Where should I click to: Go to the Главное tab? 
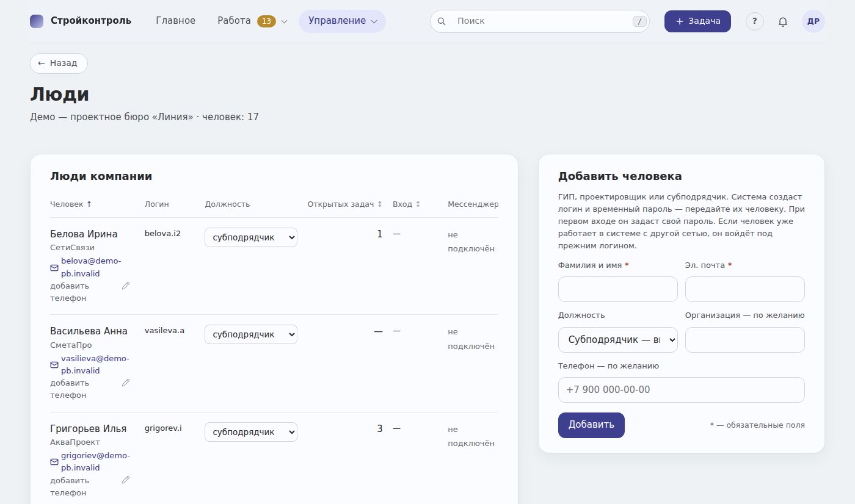point(176,21)
